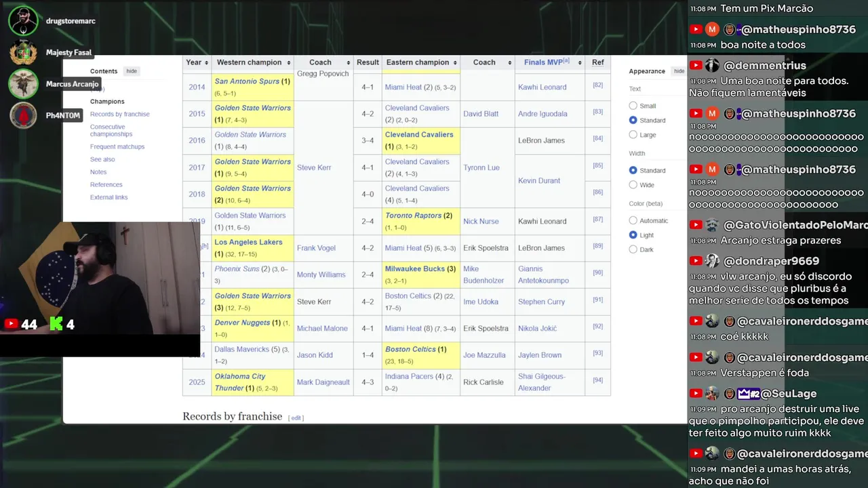Click YouTube icon beside @demmentrius message
The image size is (868, 488).
pos(696,66)
